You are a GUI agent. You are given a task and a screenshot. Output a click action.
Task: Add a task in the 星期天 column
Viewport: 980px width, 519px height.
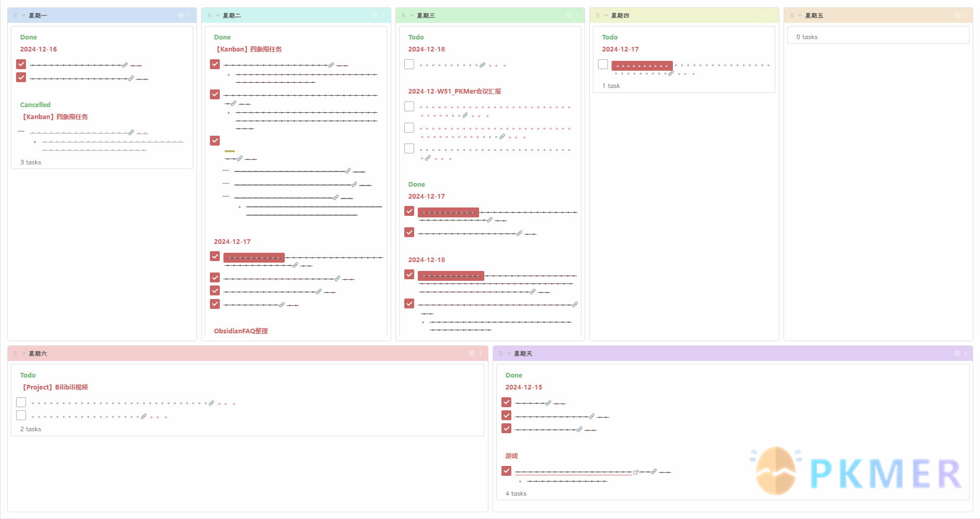point(957,354)
